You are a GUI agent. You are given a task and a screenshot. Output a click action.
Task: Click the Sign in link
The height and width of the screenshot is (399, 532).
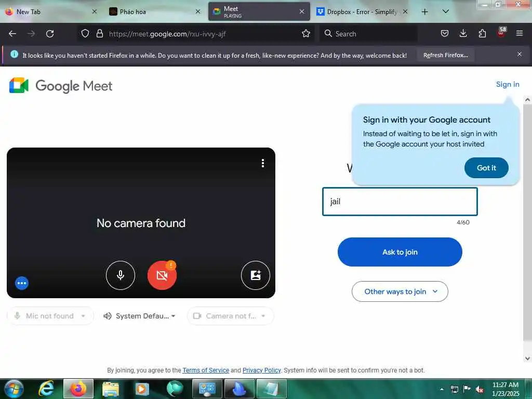pos(508,85)
